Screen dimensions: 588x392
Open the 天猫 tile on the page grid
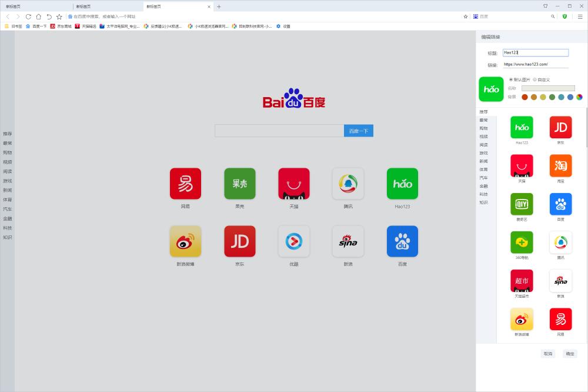tap(294, 184)
